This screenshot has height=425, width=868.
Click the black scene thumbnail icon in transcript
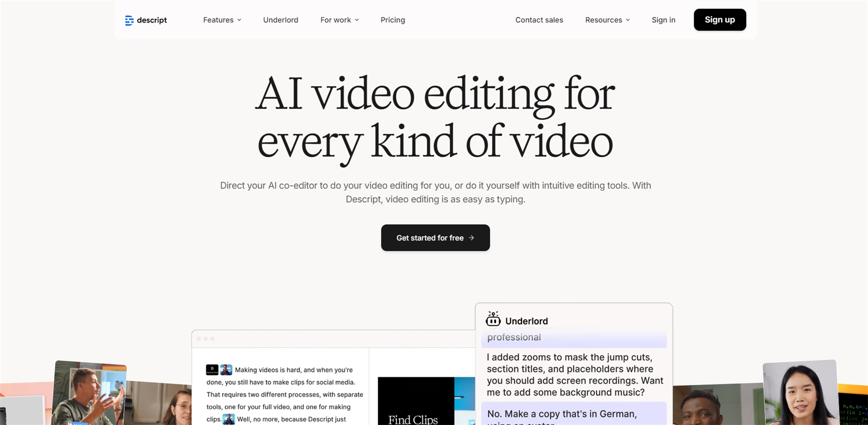coord(212,370)
